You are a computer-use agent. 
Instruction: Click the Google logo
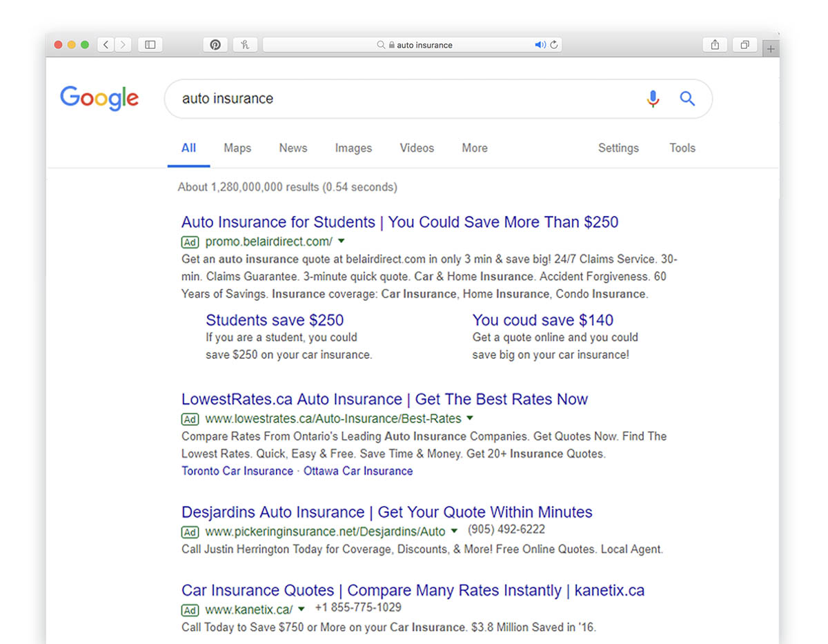(x=99, y=98)
